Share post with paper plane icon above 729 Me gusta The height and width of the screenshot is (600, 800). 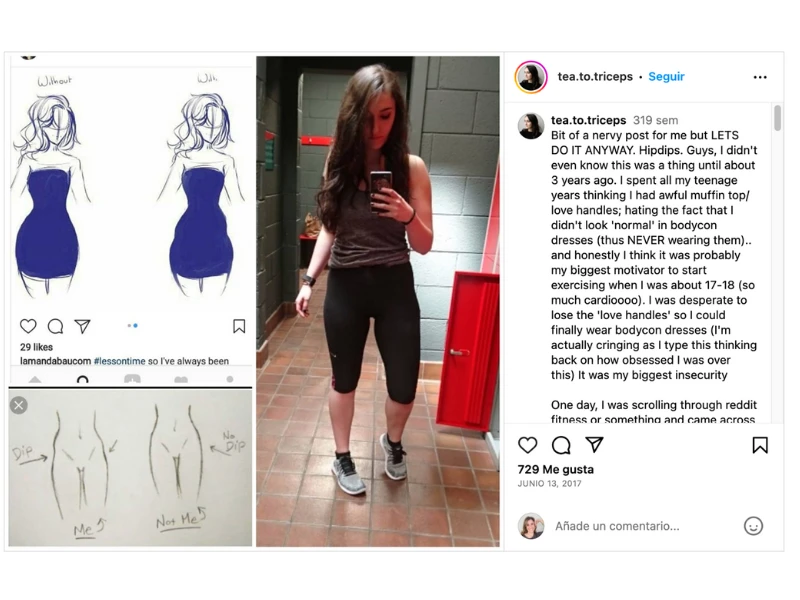click(x=594, y=444)
